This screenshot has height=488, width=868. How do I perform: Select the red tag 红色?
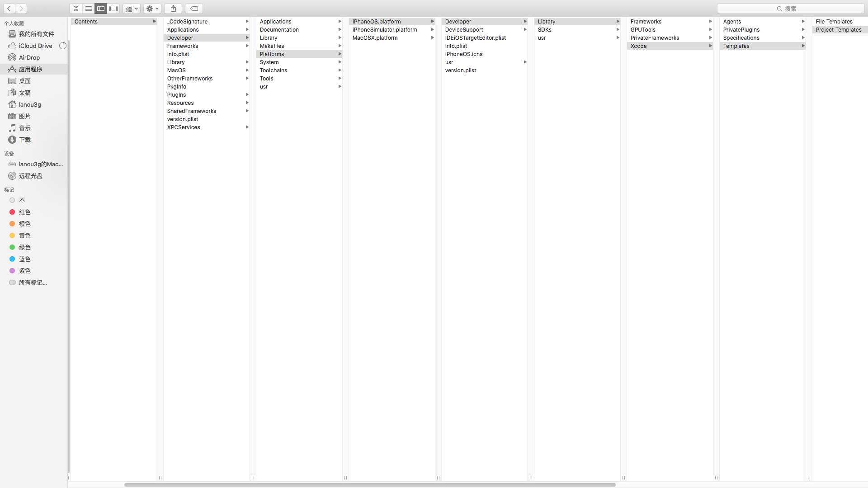(x=24, y=212)
